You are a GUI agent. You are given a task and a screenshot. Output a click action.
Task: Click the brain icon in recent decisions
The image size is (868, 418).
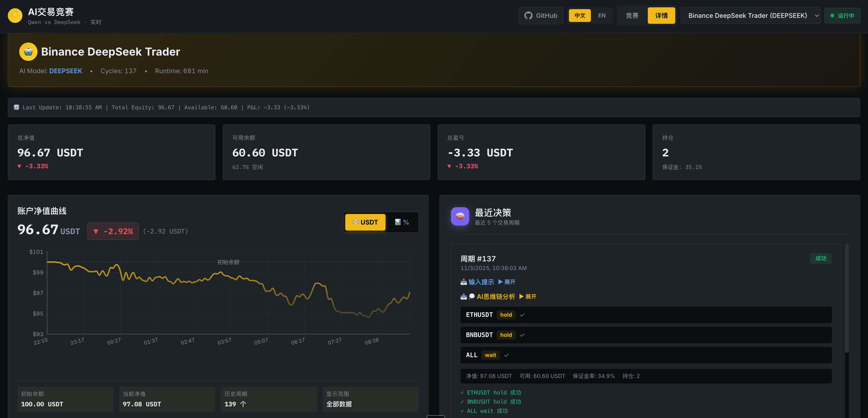click(x=460, y=216)
